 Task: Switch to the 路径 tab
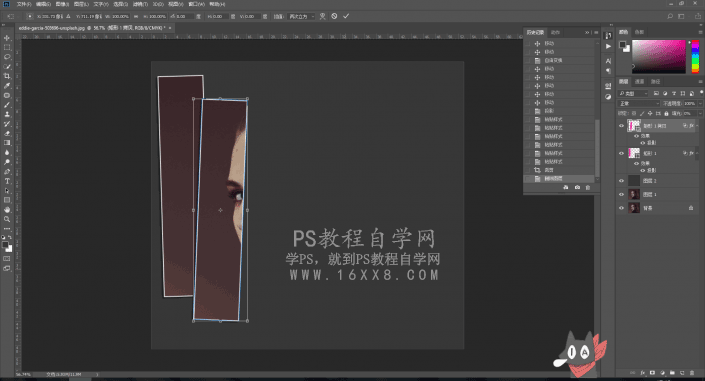[x=656, y=81]
